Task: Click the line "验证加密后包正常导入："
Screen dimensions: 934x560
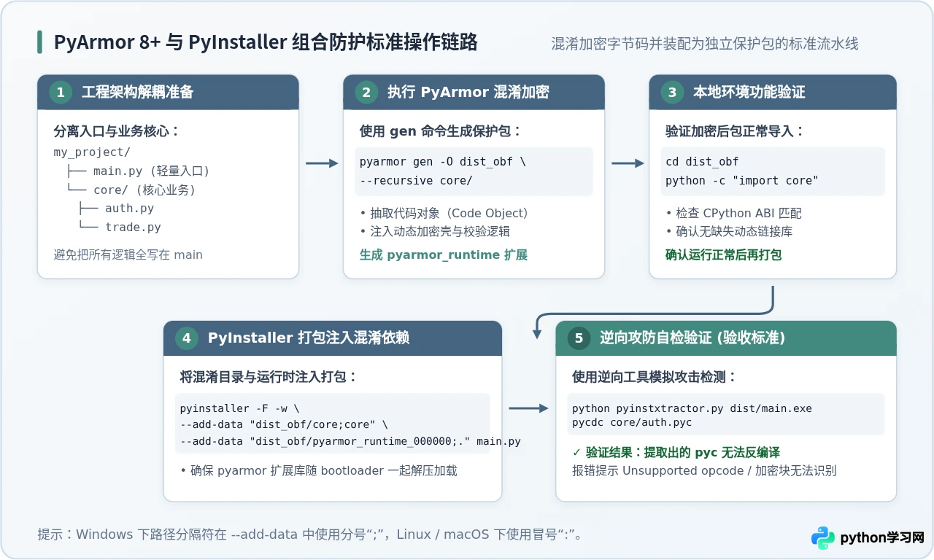Action: [735, 131]
